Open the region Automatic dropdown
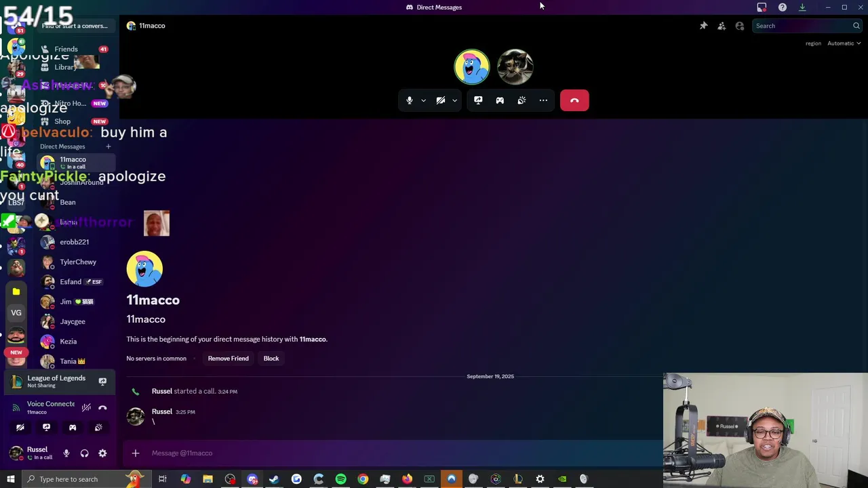Viewport: 868px width, 488px height. (x=844, y=43)
